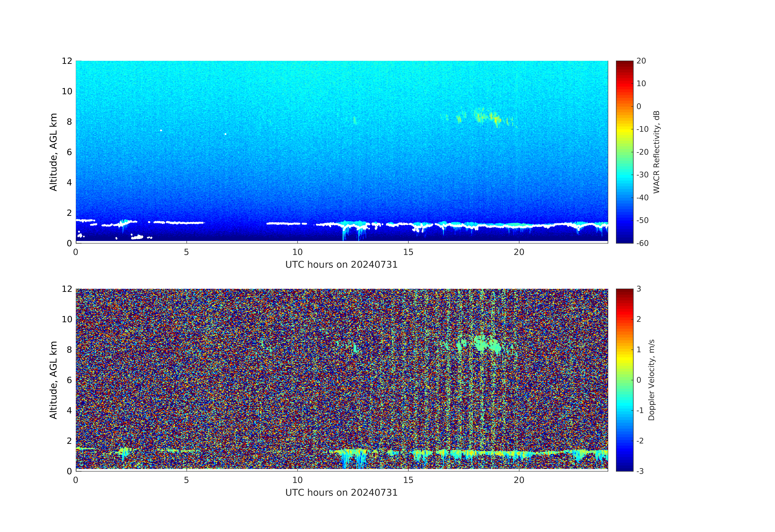Click the WACR Reflectivity colorbar
Image resolution: width=775 pixels, height=532 pixels.
tap(624, 152)
